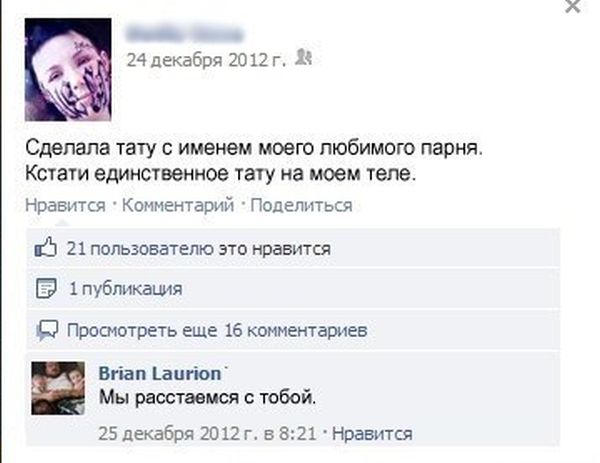The width and height of the screenshot is (600, 463).
Task: Click the post text about the tattoo
Action: point(254,161)
